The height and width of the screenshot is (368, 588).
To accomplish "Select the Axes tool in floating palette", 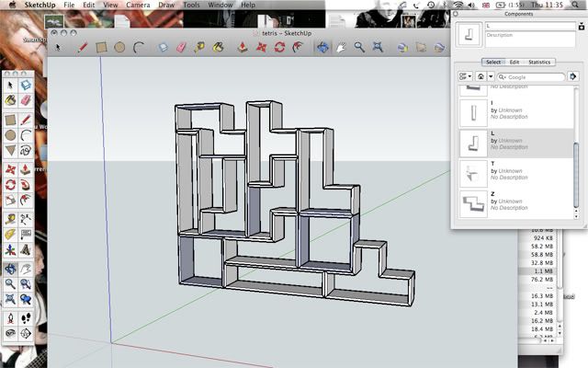I will (10, 249).
